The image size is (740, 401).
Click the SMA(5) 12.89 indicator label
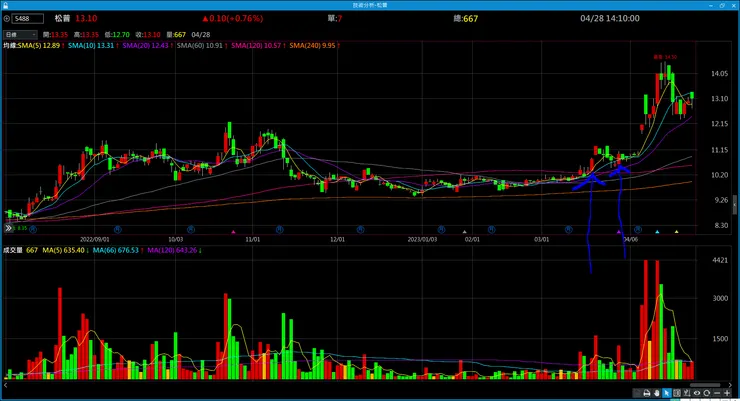click(41, 46)
